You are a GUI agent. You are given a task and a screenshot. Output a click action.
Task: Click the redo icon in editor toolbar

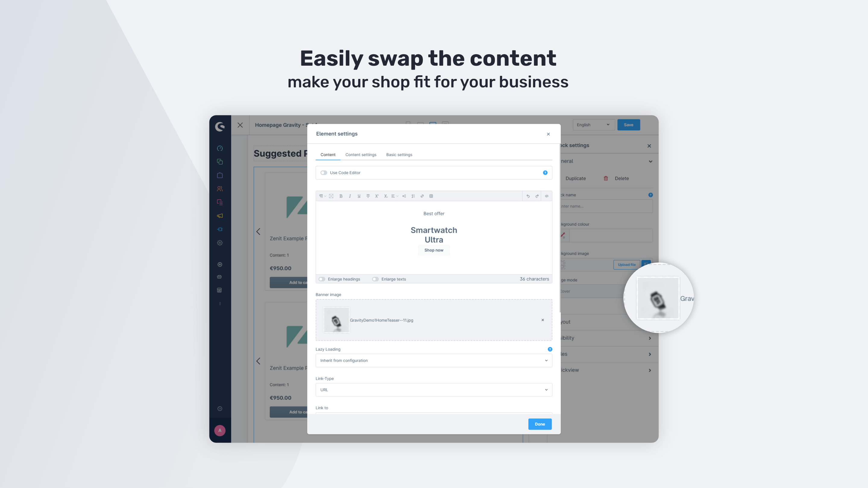click(x=537, y=196)
